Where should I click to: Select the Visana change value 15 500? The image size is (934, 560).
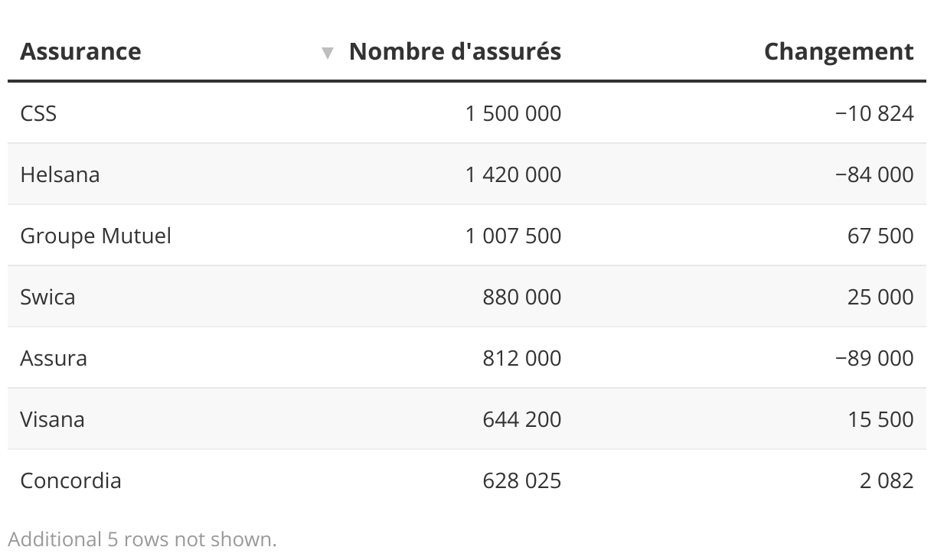(x=880, y=419)
